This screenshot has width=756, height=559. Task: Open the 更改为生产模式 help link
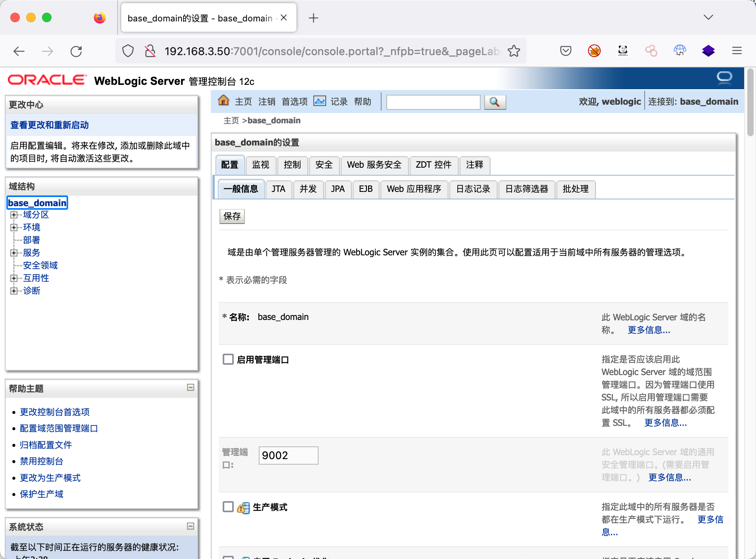click(50, 478)
